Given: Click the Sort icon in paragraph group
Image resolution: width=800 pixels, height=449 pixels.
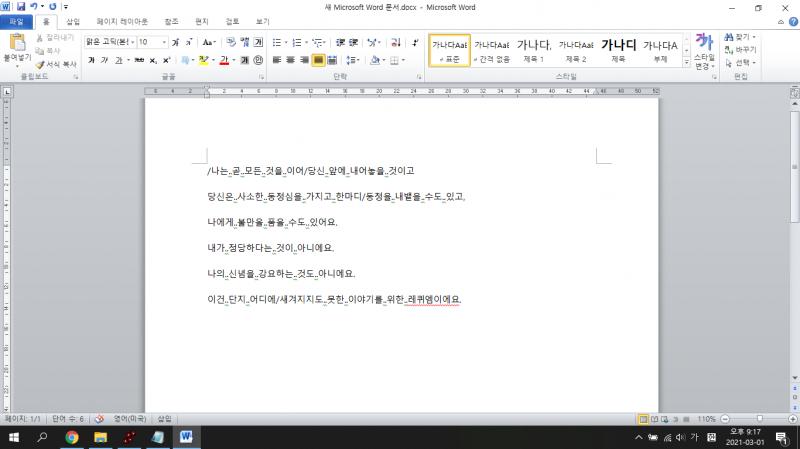Looking at the screenshot, I should [396, 42].
